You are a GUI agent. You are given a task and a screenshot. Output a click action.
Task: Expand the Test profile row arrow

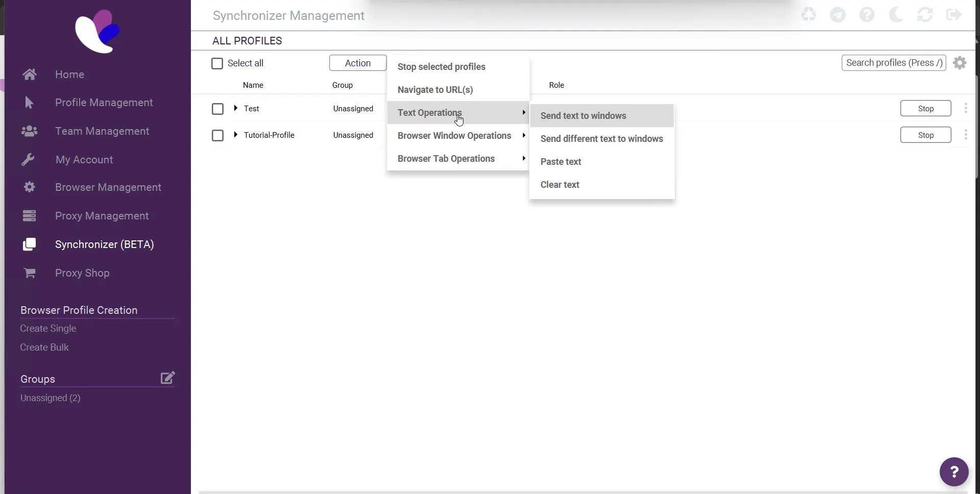[x=235, y=108]
